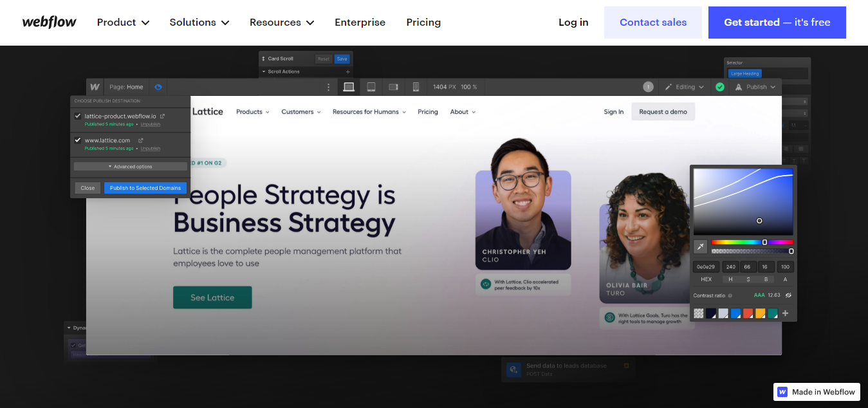The width and height of the screenshot is (868, 408).
Task: Unpublish www.lattice.com
Action: (151, 148)
